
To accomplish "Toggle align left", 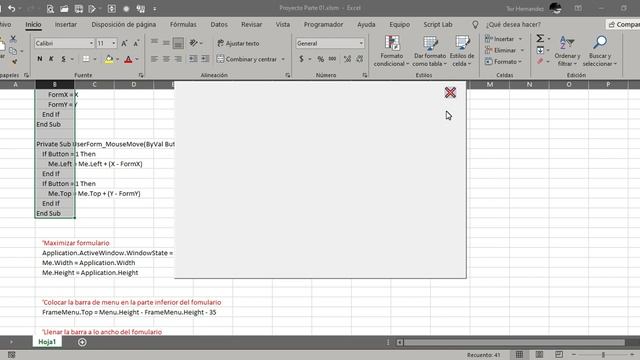I will click(154, 59).
